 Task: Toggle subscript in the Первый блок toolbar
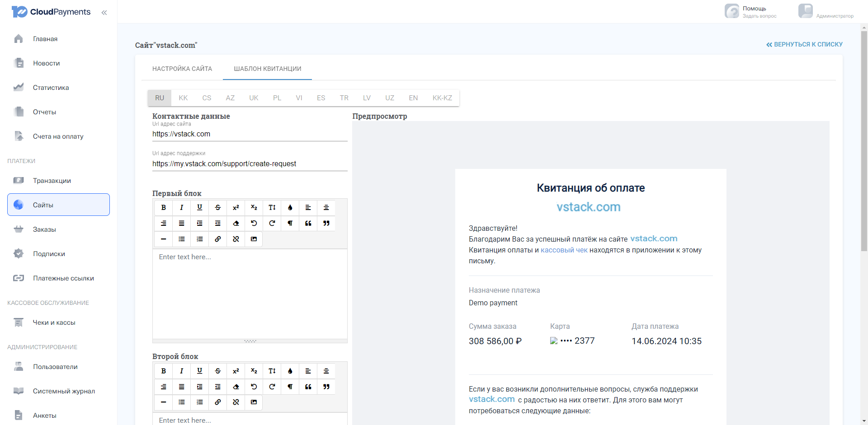click(254, 207)
